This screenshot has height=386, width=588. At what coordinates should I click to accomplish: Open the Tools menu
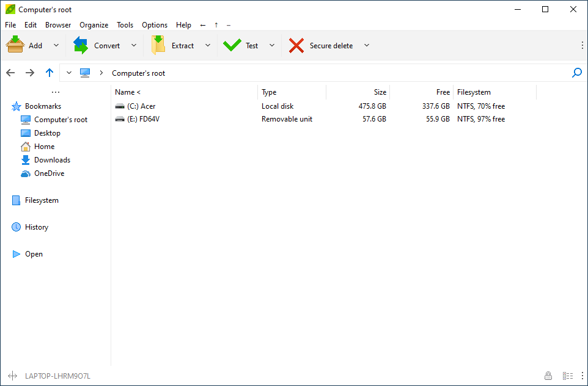[125, 25]
